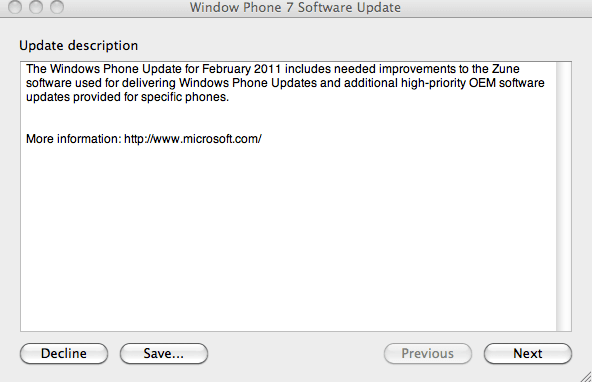Click the 'high-priority' text in the description
Viewport: 592px width, 382px height.
tap(433, 83)
